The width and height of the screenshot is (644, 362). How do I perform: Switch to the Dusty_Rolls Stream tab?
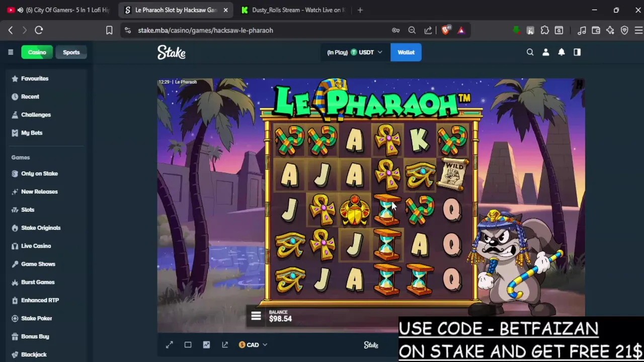pyautogui.click(x=294, y=10)
